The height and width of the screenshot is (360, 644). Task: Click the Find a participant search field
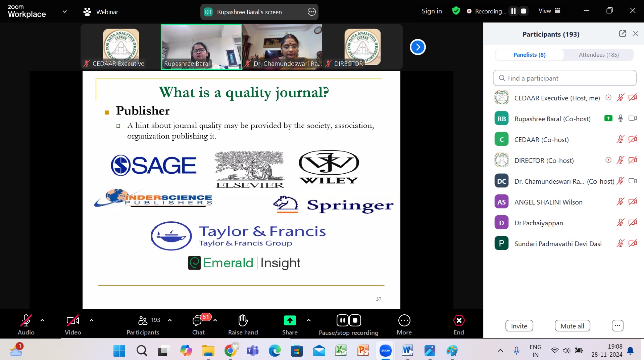564,78
